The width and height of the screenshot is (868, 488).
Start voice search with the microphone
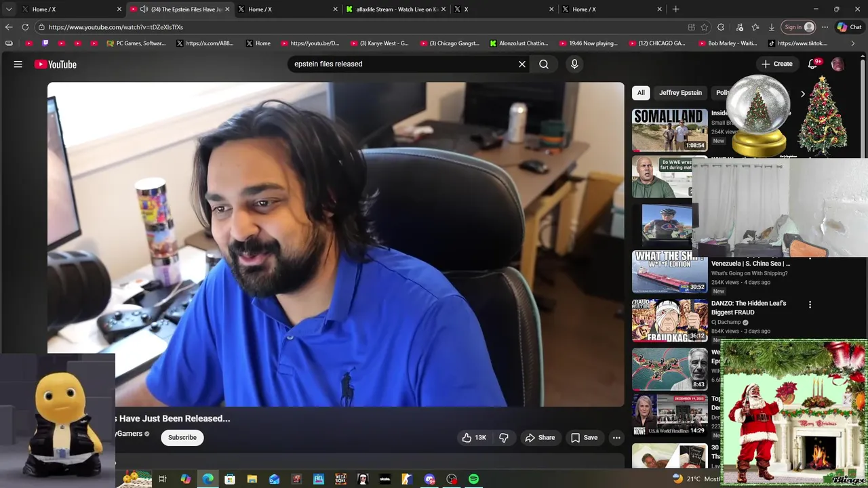[574, 64]
